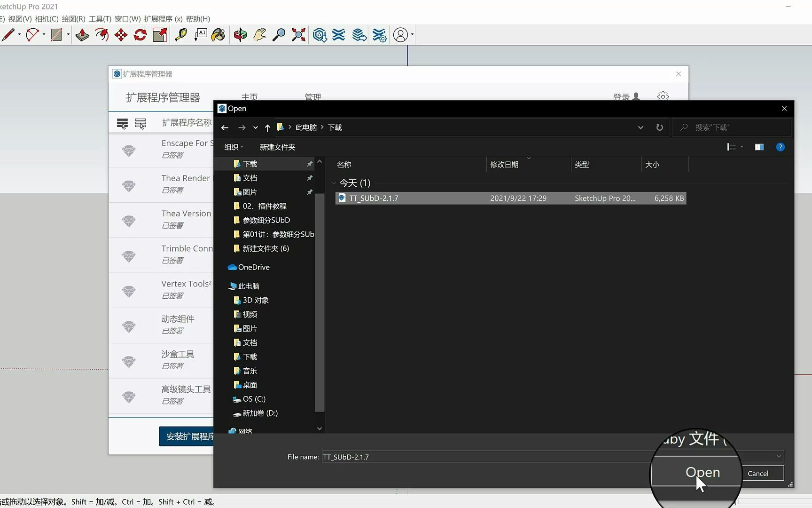
Task: Refresh the folder in Open dialog
Action: pos(660,127)
